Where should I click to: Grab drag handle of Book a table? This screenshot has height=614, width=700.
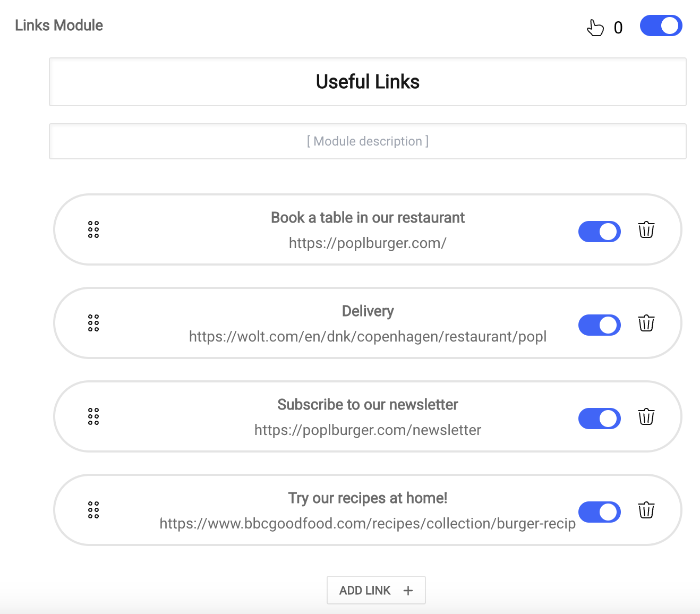[93, 229]
